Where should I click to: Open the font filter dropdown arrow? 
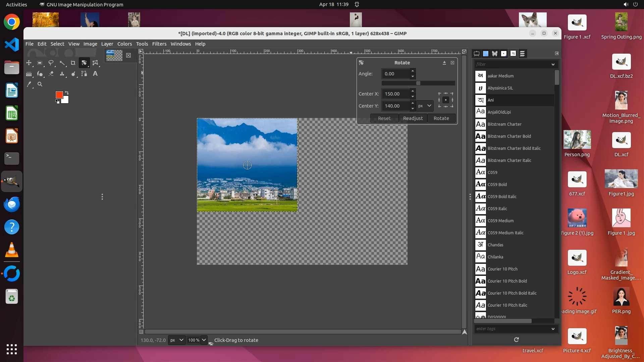pyautogui.click(x=553, y=64)
